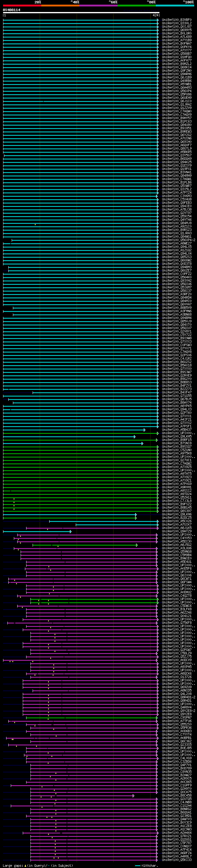Select the AV408114 query sequence label
197x868 pixels.
pos(11,10)
